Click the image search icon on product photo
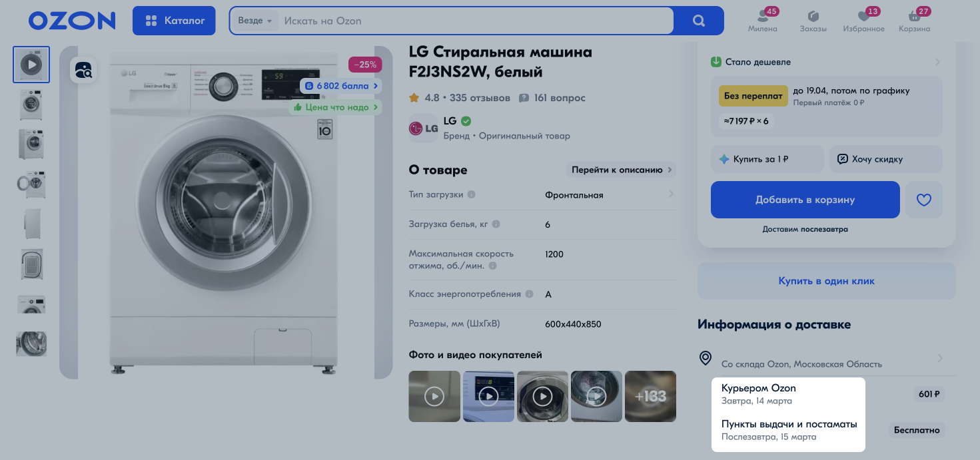This screenshot has height=460, width=980. [84, 70]
